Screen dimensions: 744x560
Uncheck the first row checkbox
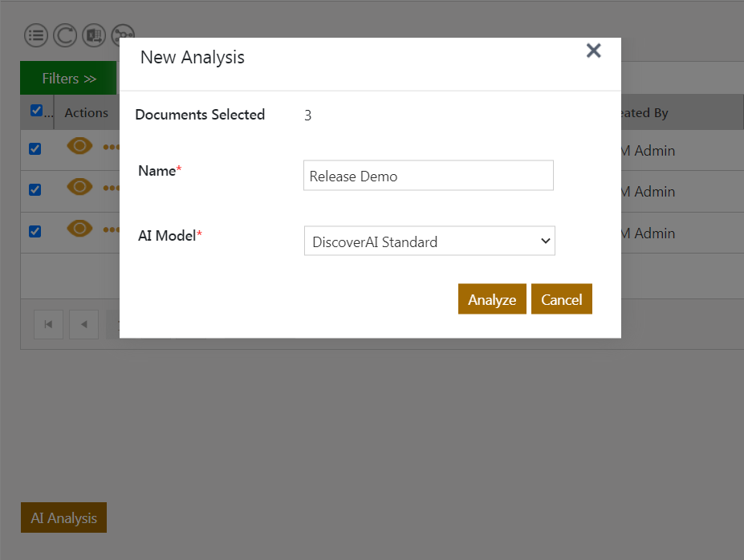(35, 148)
